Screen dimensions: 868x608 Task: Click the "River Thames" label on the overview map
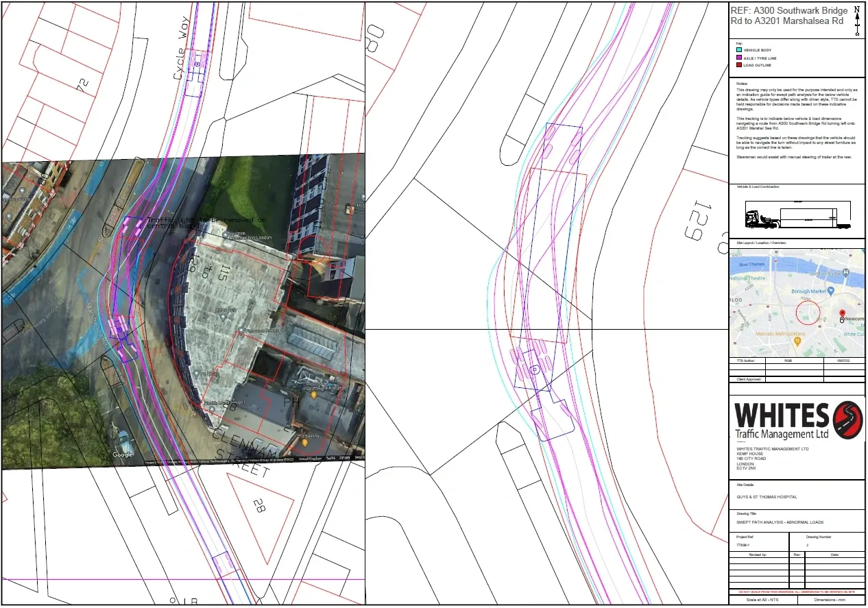pos(751,263)
